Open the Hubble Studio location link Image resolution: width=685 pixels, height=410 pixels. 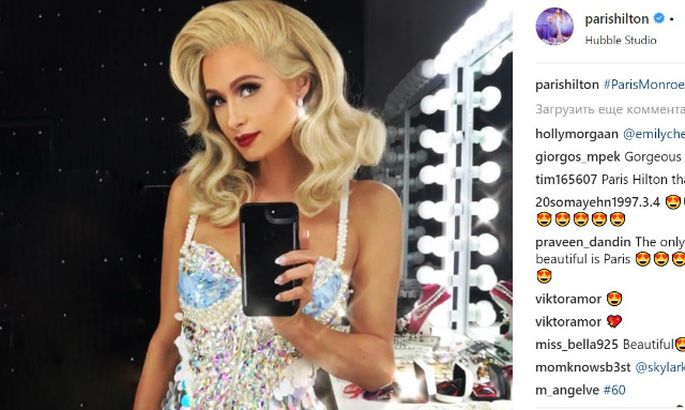click(620, 40)
